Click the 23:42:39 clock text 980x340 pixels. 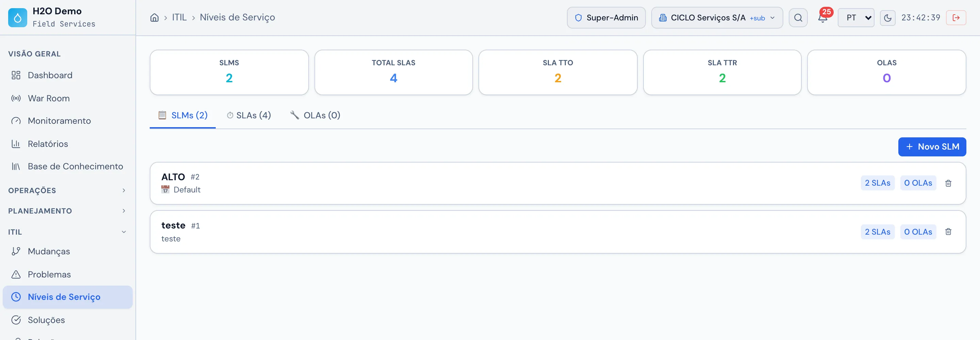(921, 17)
